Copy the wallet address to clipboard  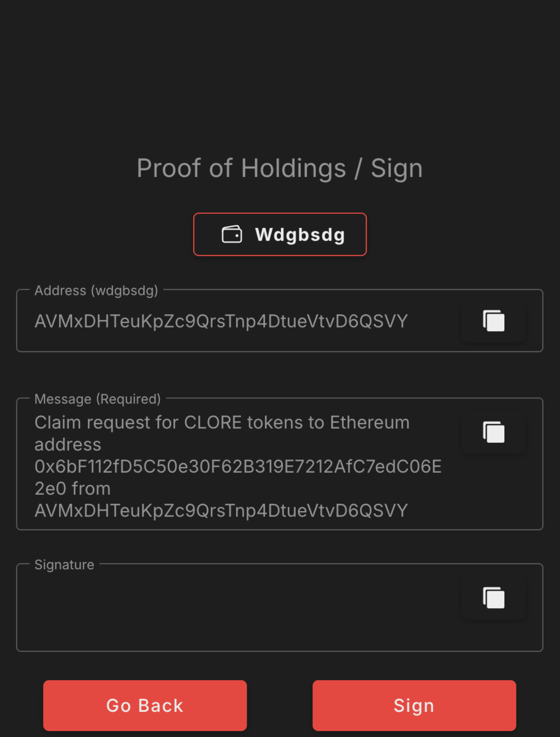coord(493,321)
